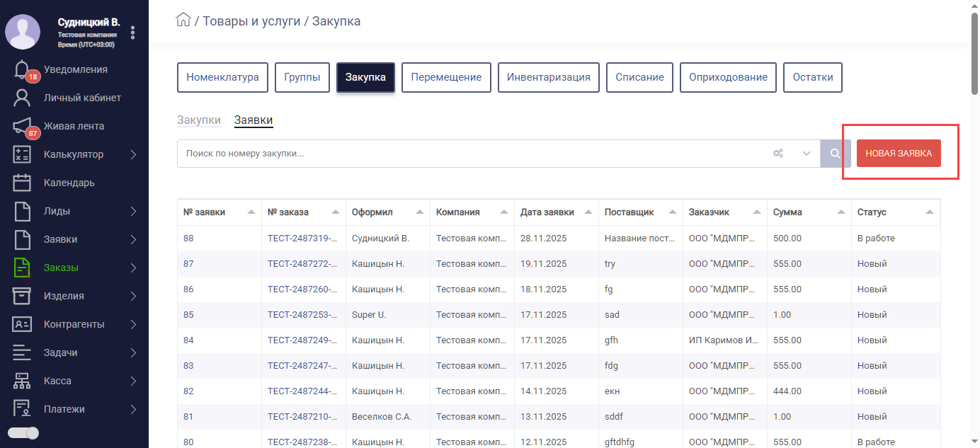
Task: Open search filter settings gears icon
Action: point(778,154)
